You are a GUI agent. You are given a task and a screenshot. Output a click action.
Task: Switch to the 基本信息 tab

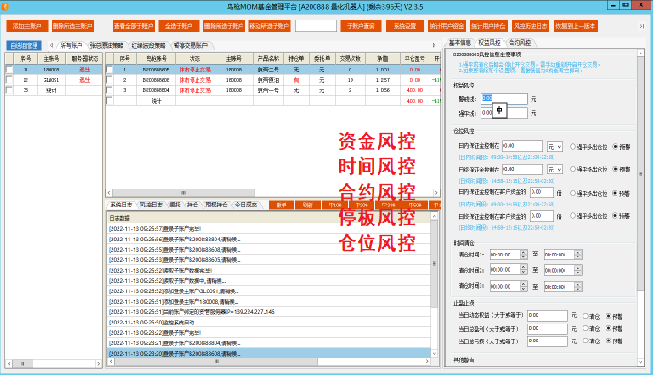(x=460, y=43)
